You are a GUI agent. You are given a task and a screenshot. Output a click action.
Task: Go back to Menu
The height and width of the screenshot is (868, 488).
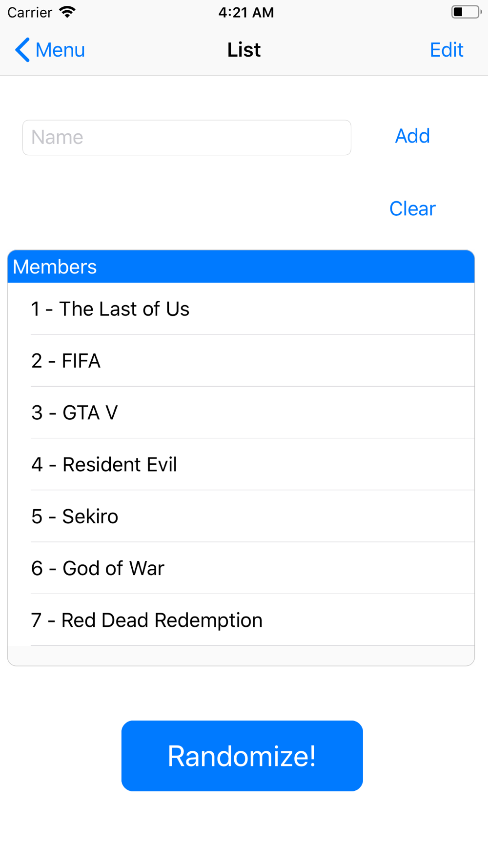pos(51,50)
